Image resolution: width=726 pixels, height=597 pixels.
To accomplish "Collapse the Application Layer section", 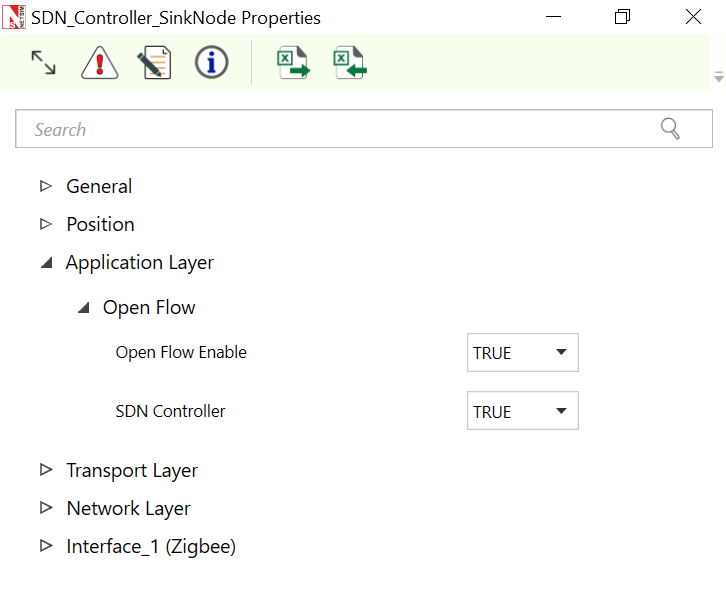I will pyautogui.click(x=45, y=263).
